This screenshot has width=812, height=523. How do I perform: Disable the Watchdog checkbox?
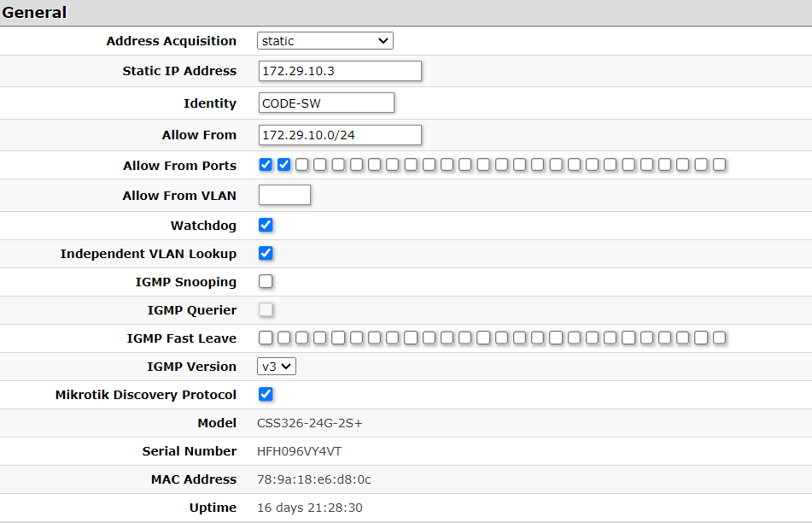click(266, 225)
